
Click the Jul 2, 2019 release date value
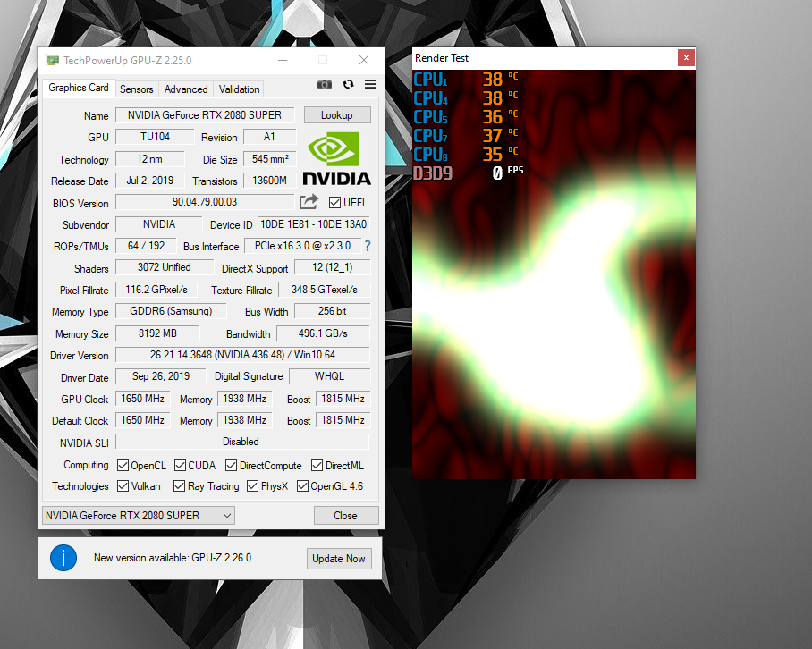coord(149,180)
